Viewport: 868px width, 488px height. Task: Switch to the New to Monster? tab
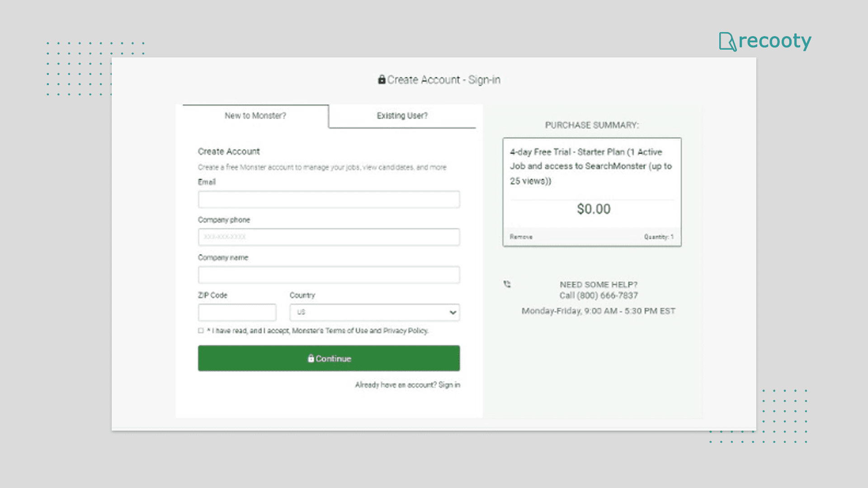(x=255, y=116)
